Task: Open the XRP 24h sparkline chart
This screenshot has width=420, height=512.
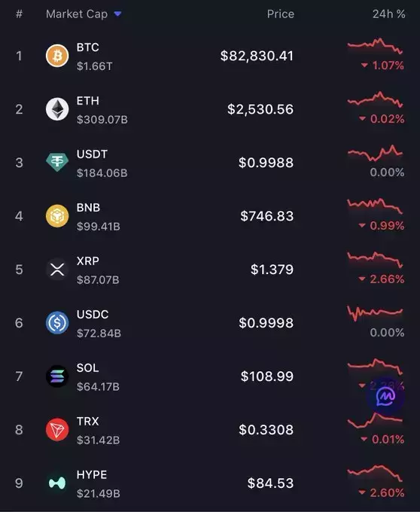Action: tap(376, 260)
